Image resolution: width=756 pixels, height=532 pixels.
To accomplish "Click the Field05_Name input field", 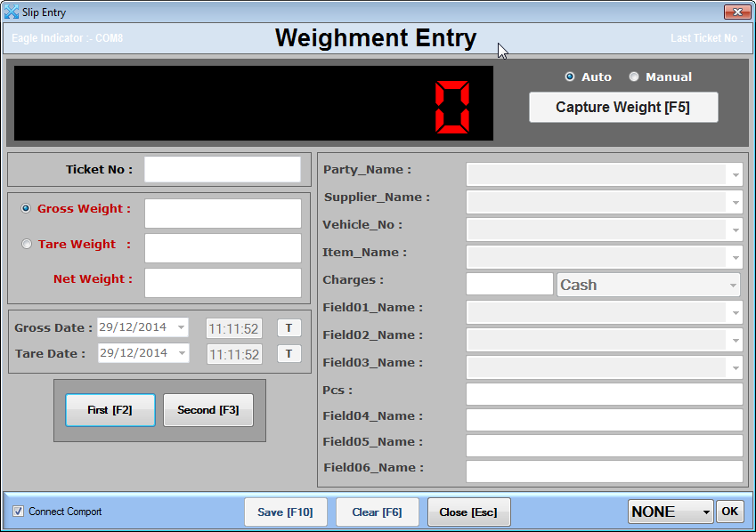I will click(604, 446).
